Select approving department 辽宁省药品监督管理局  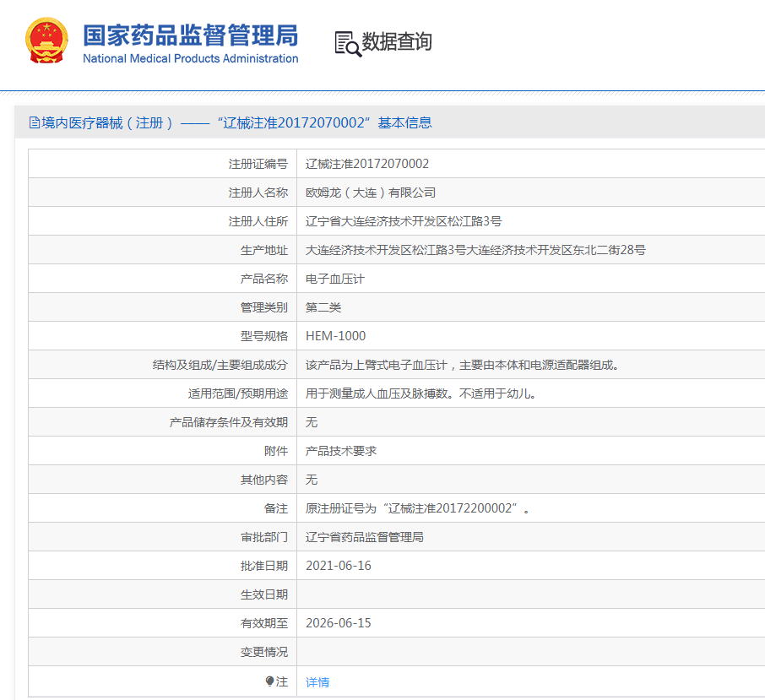(365, 537)
